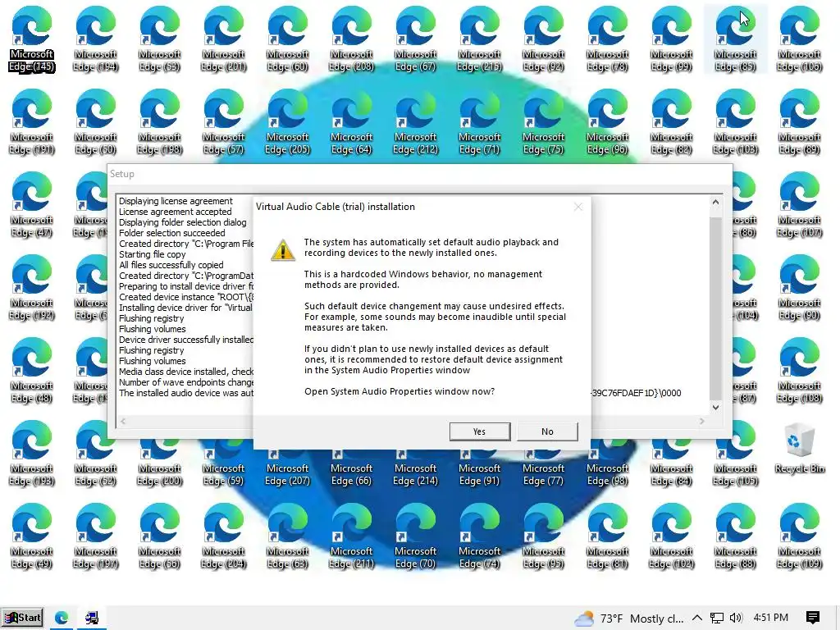Click 'Folder selection succeeded' log line
The width and height of the screenshot is (840, 630).
point(172,233)
